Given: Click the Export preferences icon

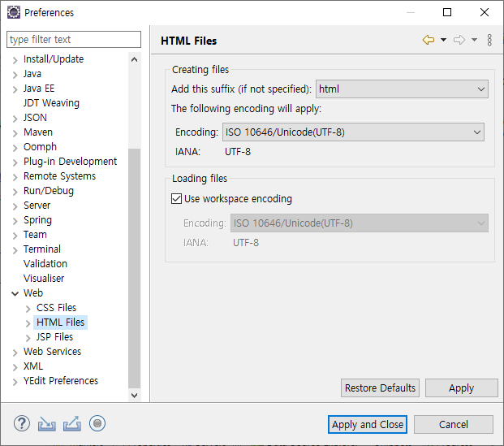Looking at the screenshot, I should 72,423.
